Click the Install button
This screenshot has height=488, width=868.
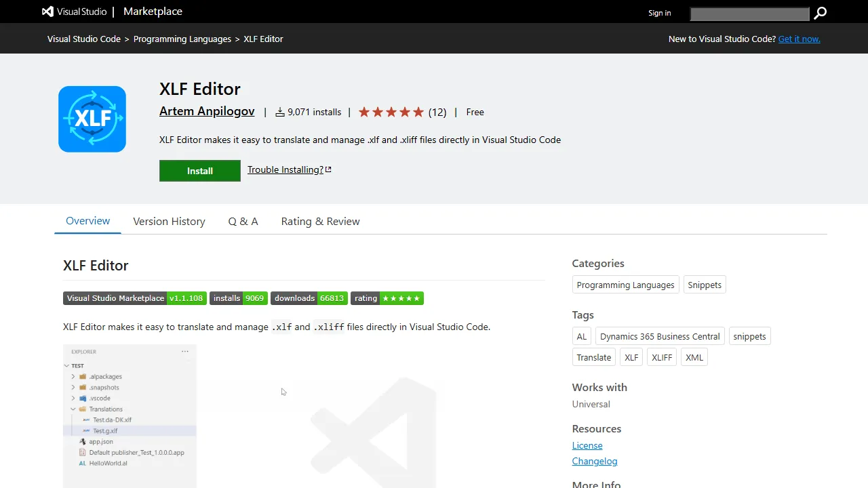pos(199,170)
